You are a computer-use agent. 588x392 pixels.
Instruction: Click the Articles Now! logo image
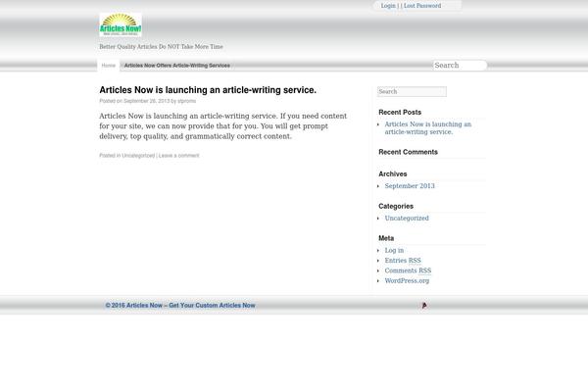[121, 24]
